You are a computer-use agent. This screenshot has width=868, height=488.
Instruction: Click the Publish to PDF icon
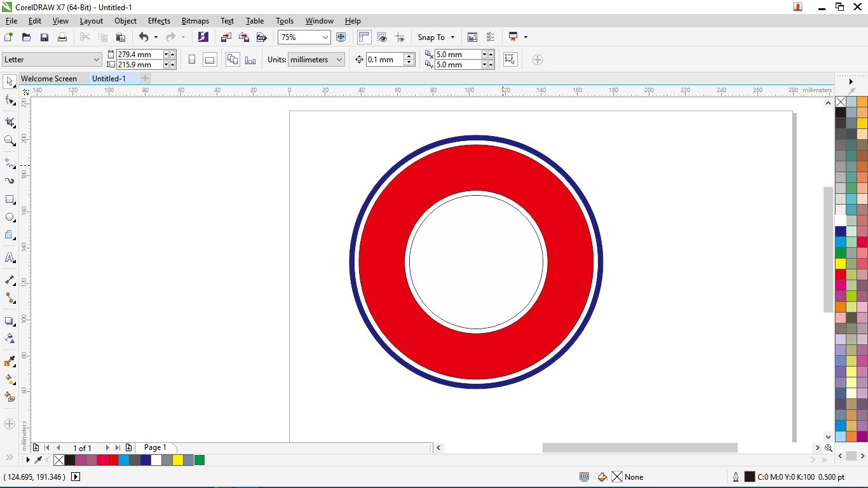tap(261, 37)
